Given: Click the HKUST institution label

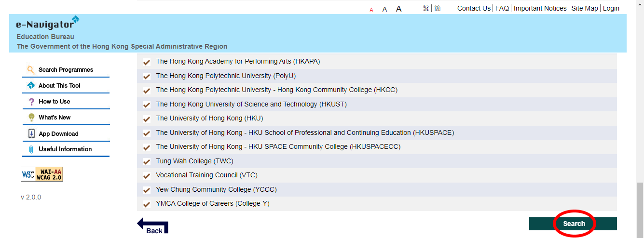Looking at the screenshot, I should click(x=251, y=104).
